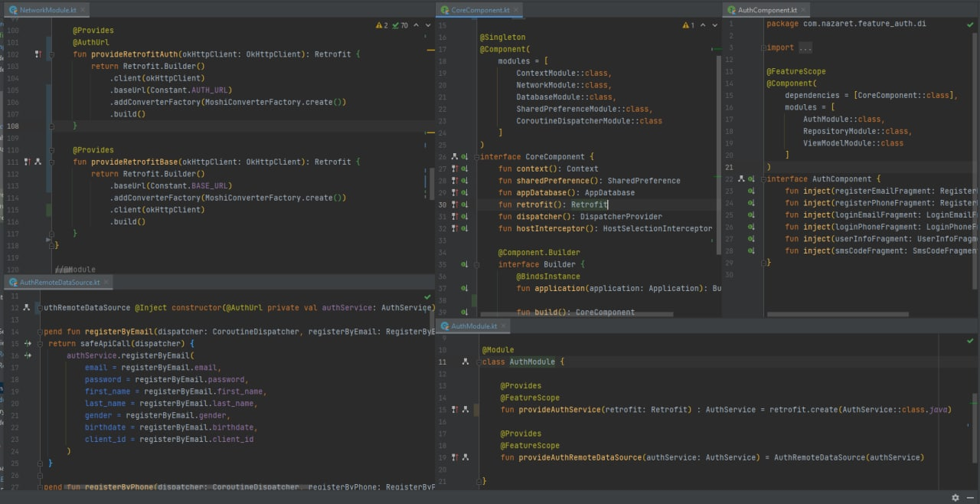The image size is (980, 504).
Task: Click the implemented icon next to fun retrofit()
Action: click(465, 205)
